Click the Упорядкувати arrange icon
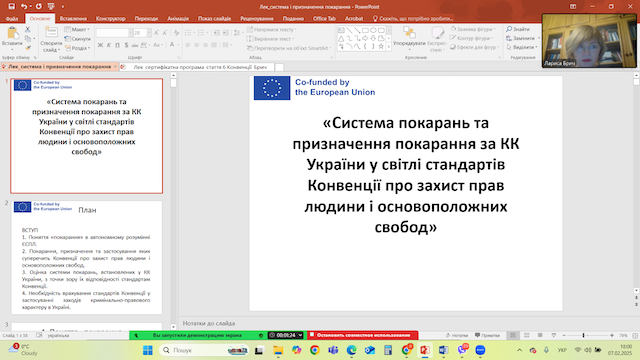The image size is (640, 360). coord(409,32)
